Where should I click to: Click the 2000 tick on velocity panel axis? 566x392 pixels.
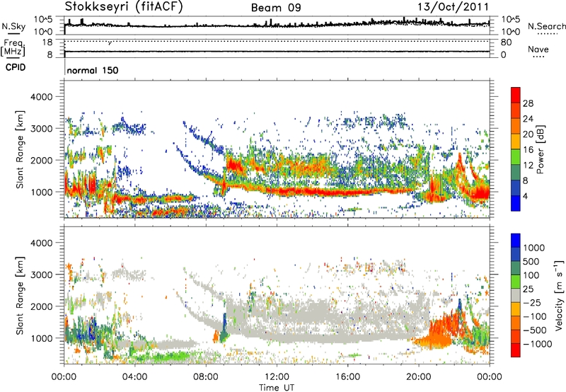tap(41, 306)
